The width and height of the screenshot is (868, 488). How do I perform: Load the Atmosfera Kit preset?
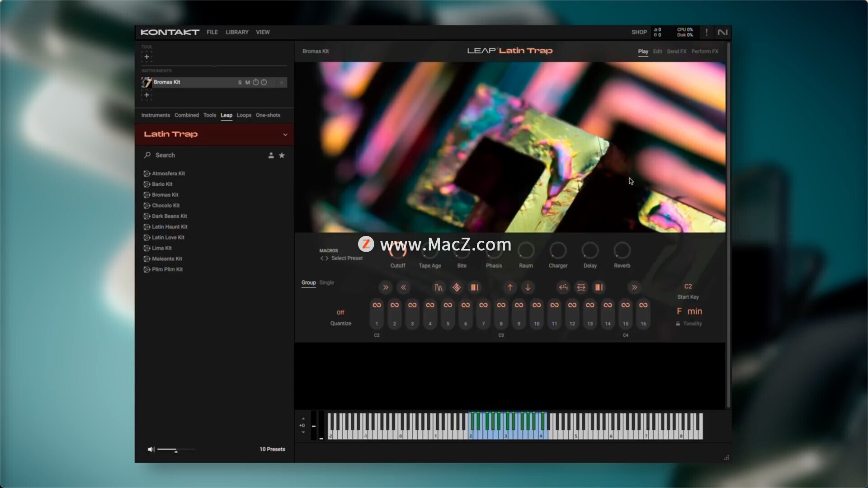coord(164,174)
